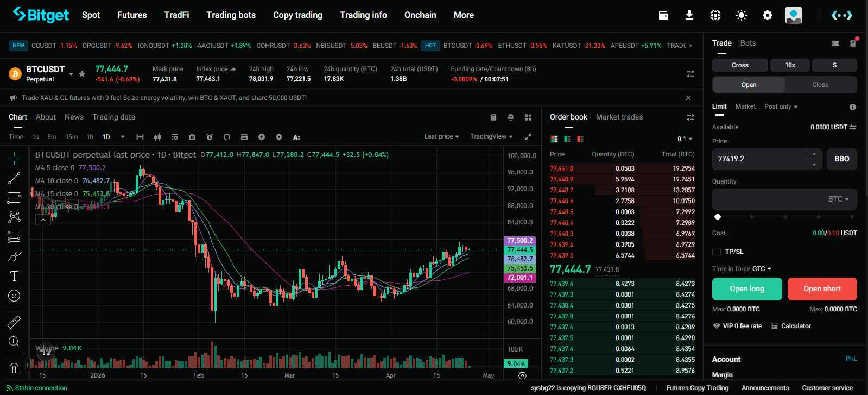The width and height of the screenshot is (868, 395).
Task: Dismiss the XAU & CL futures announcement banner
Action: [688, 98]
